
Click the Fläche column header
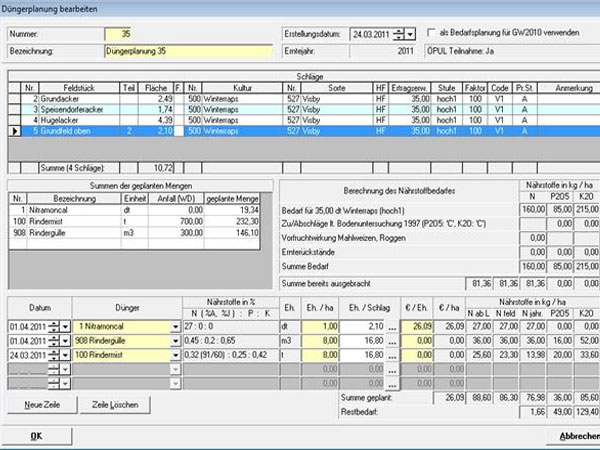coord(156,88)
